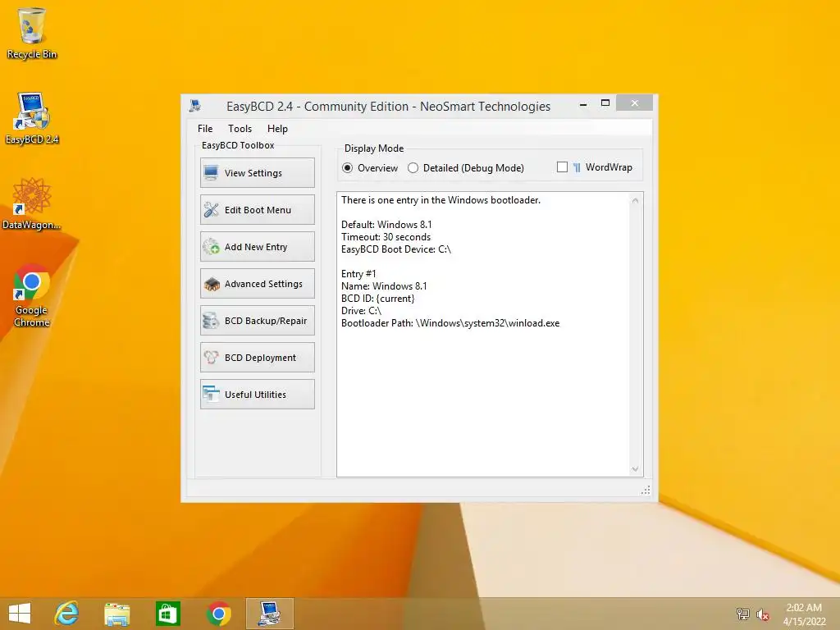Viewport: 840px width, 630px height.
Task: Enable the WordWrap checkbox
Action: (562, 167)
